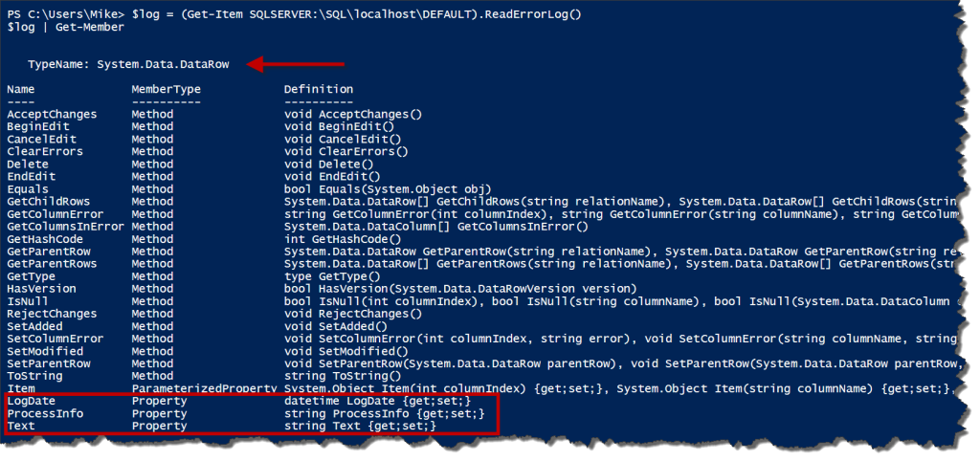The image size is (980, 461).
Task: Click the MemberType column header
Action: point(167,89)
